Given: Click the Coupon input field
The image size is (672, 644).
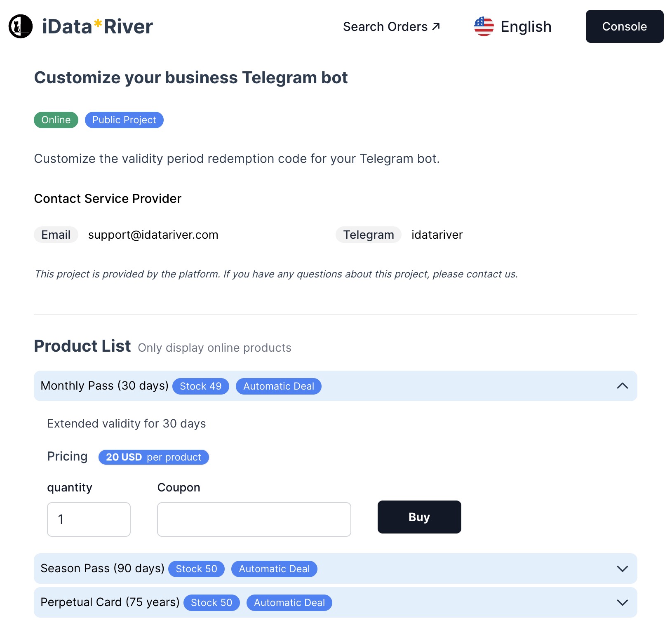Looking at the screenshot, I should tap(254, 519).
